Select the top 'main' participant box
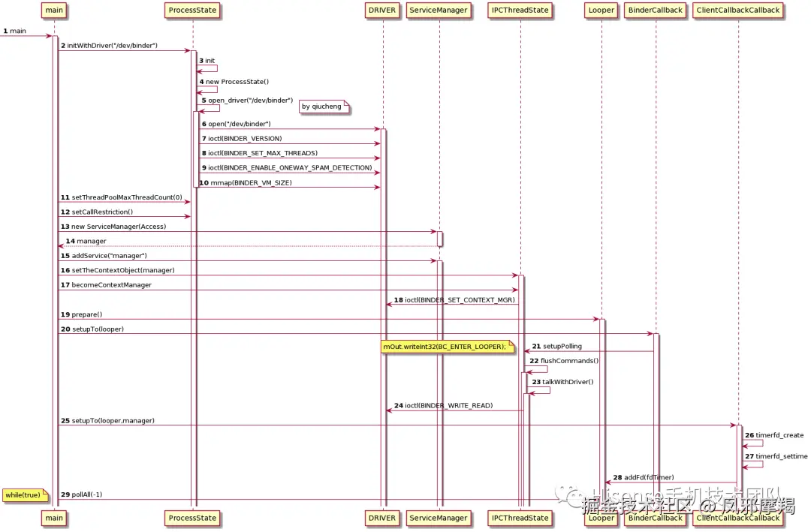This screenshot has width=811, height=532. click(x=54, y=11)
